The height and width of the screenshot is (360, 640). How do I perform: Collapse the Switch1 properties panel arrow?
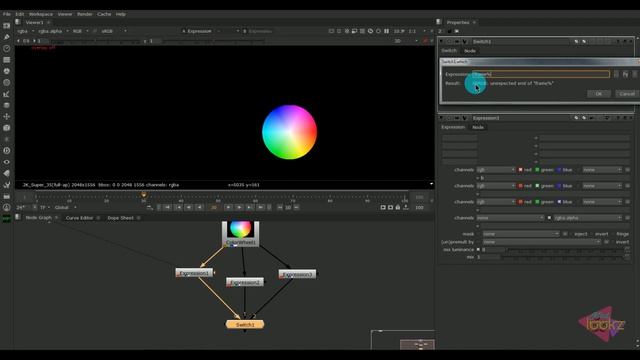[442, 42]
